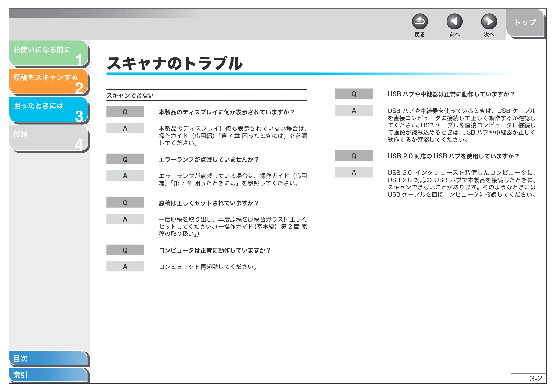554x392 pixels.
Task: Click the answer starting USB 2.0 インタフェースを装備した
Action: tap(461, 184)
